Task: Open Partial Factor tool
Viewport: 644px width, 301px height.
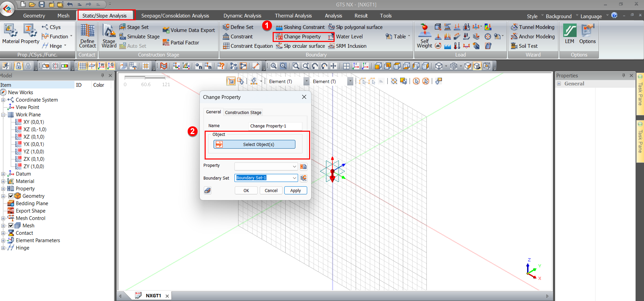Action: pyautogui.click(x=181, y=42)
